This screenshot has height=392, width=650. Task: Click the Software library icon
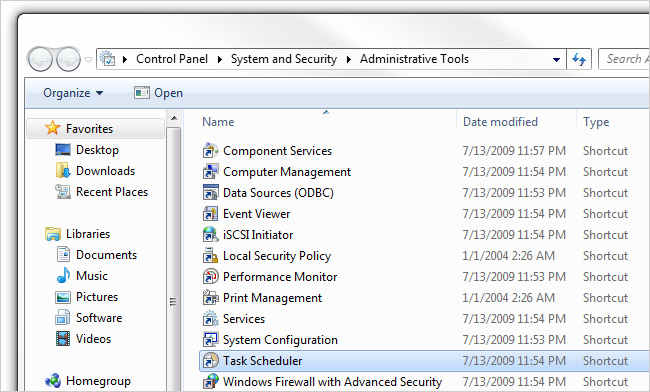[63, 317]
